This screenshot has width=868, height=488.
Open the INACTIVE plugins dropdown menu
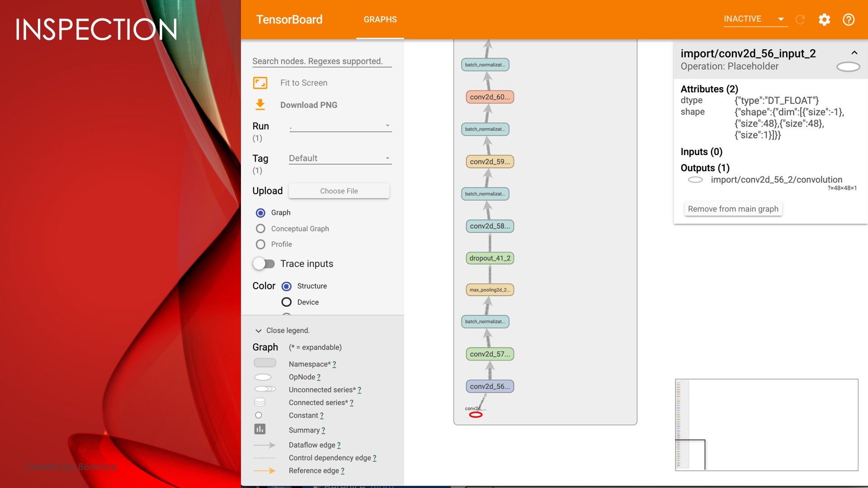[755, 19]
